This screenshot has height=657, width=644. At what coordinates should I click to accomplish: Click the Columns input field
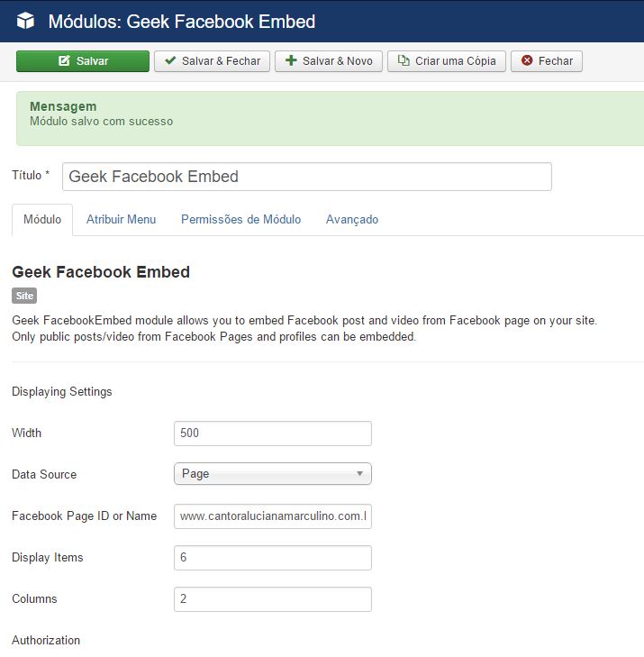click(x=273, y=599)
